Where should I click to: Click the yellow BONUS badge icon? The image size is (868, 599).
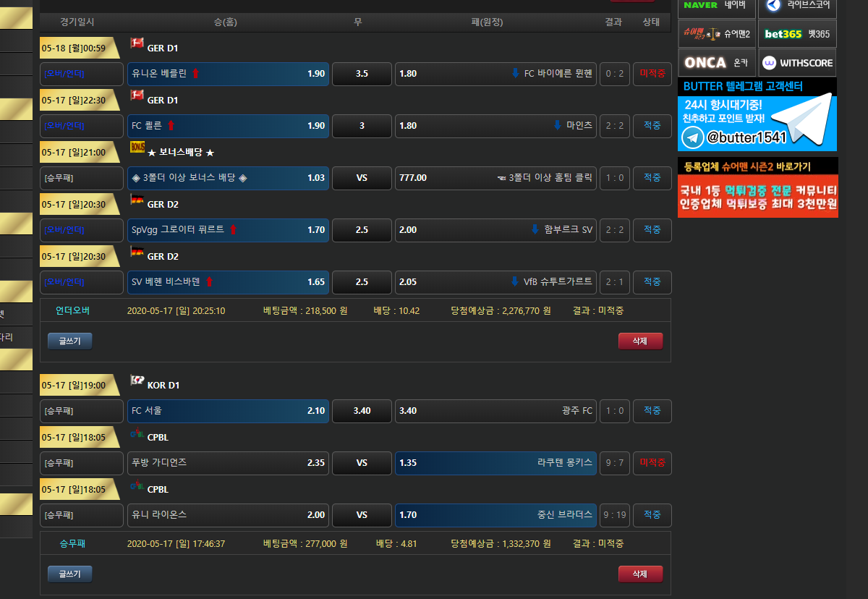point(137,148)
